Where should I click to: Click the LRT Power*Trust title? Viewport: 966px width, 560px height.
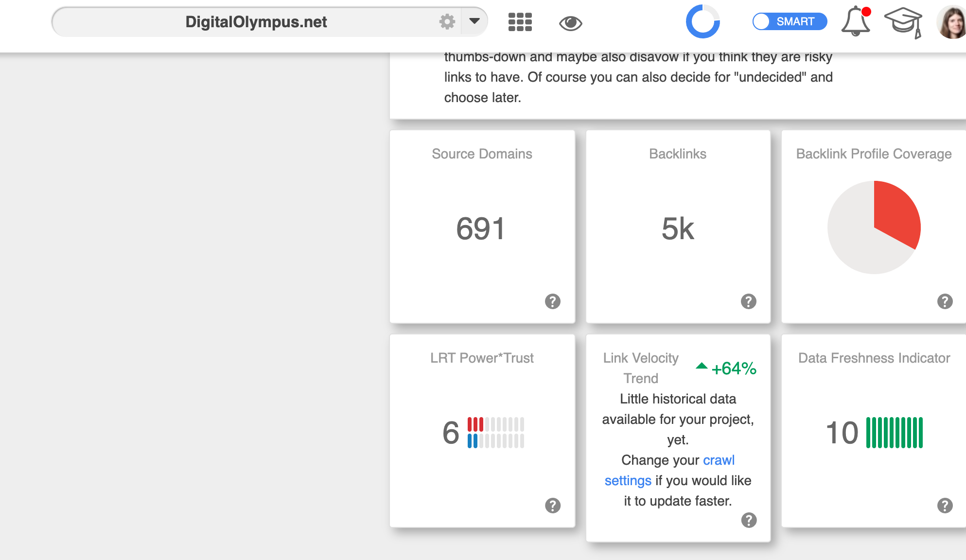482,358
